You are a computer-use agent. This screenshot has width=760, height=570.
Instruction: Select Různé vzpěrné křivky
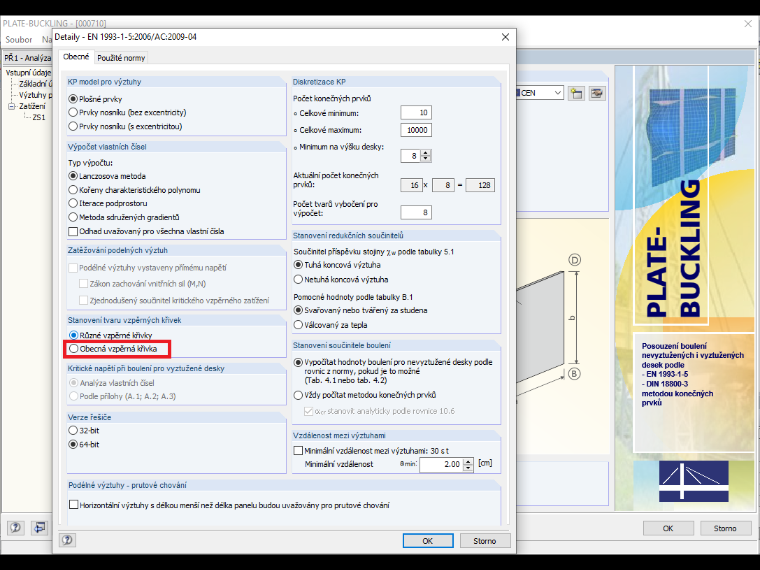coord(73,335)
